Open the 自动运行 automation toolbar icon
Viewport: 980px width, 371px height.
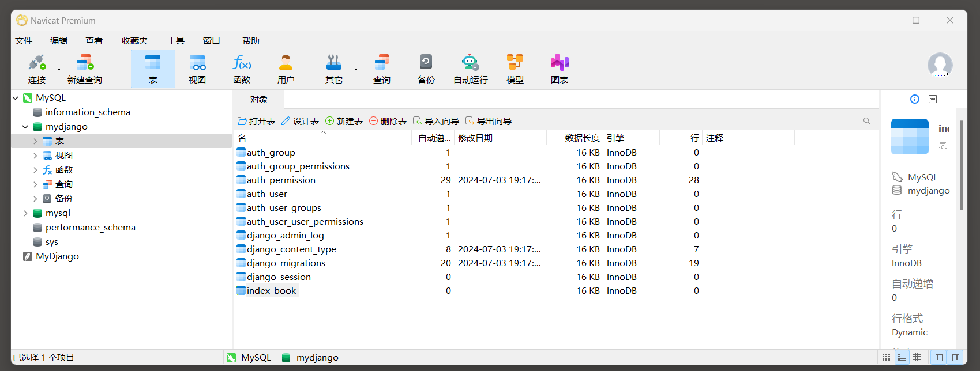[x=471, y=69]
